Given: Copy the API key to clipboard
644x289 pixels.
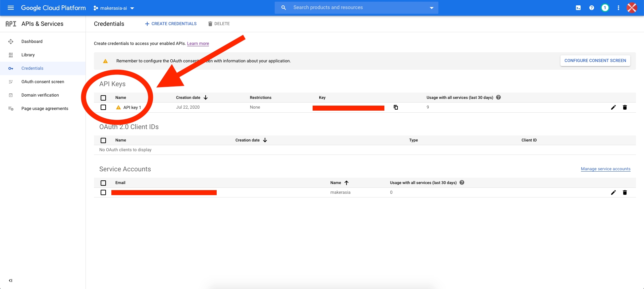Looking at the screenshot, I should [x=396, y=107].
